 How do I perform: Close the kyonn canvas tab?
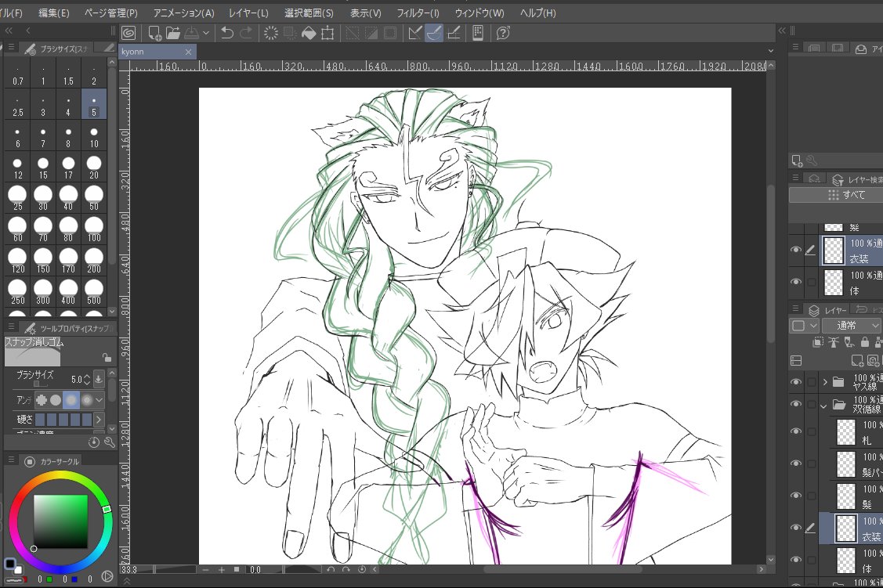(188, 52)
